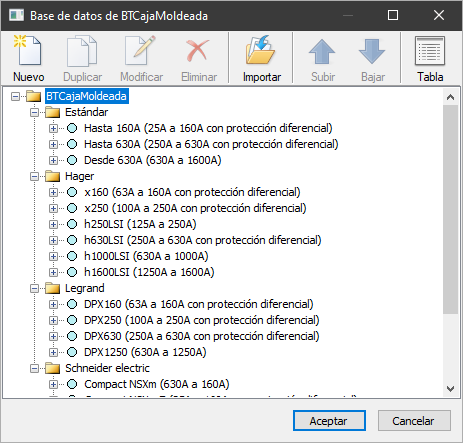
Task: Select 'Hasta 630A (250A a 630A con protección diferencial)'
Action: tap(211, 144)
